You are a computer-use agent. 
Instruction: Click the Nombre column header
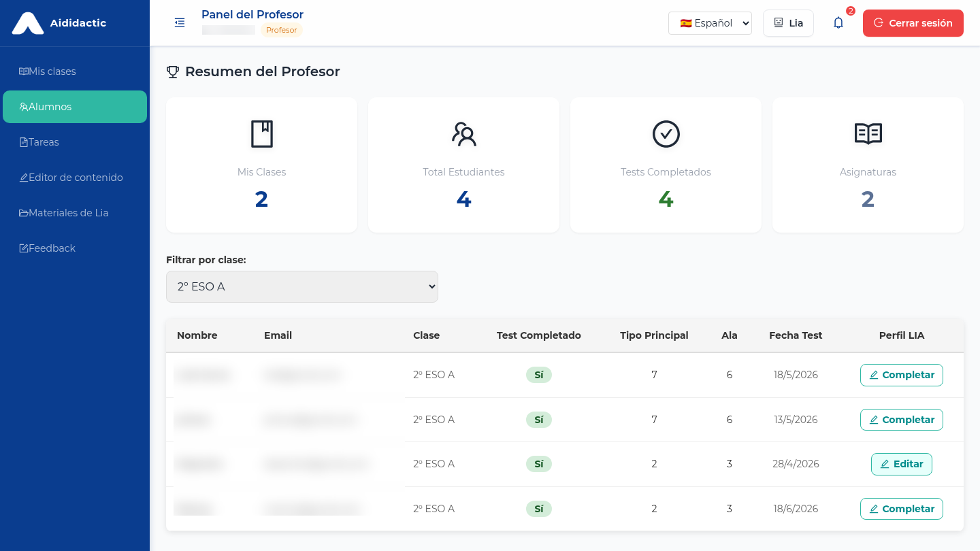[x=197, y=335]
